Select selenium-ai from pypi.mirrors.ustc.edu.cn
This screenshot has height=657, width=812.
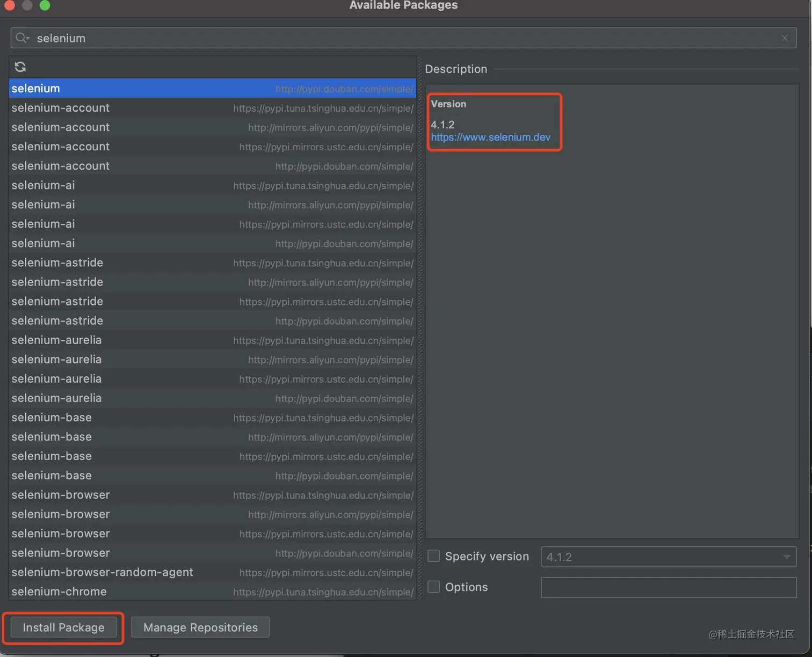(212, 224)
